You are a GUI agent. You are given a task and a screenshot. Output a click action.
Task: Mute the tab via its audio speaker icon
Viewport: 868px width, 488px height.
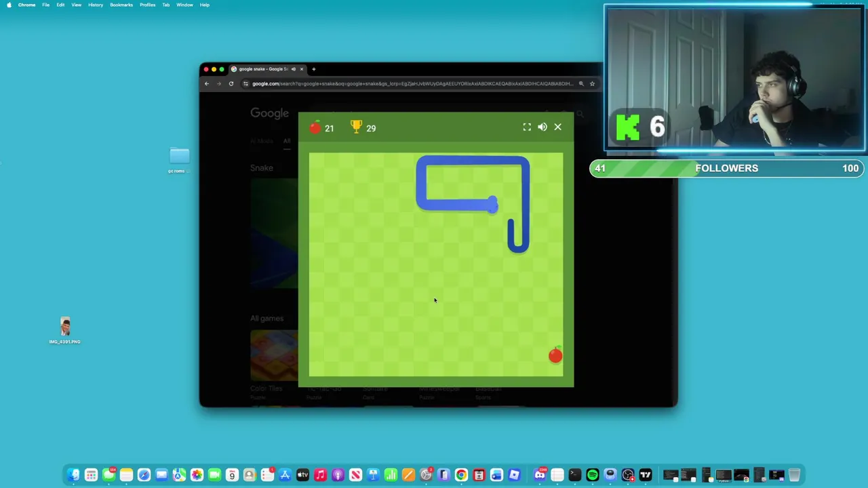tap(293, 68)
